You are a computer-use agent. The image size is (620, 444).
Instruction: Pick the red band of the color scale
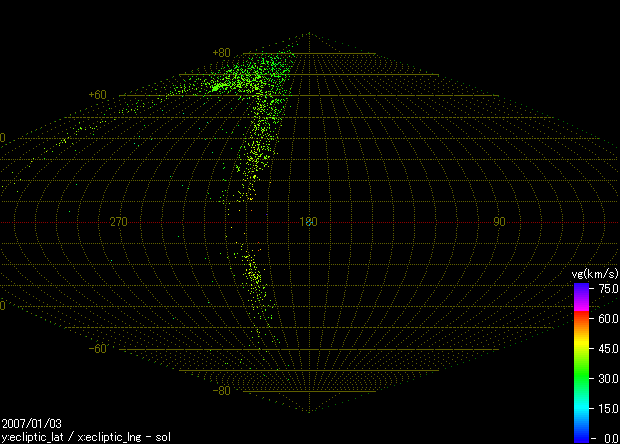580,318
